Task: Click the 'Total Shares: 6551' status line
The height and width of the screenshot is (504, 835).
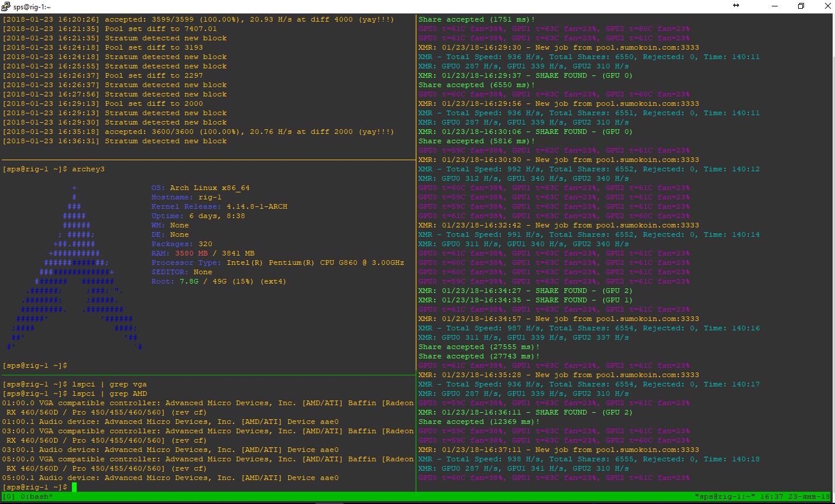Action: click(x=589, y=113)
